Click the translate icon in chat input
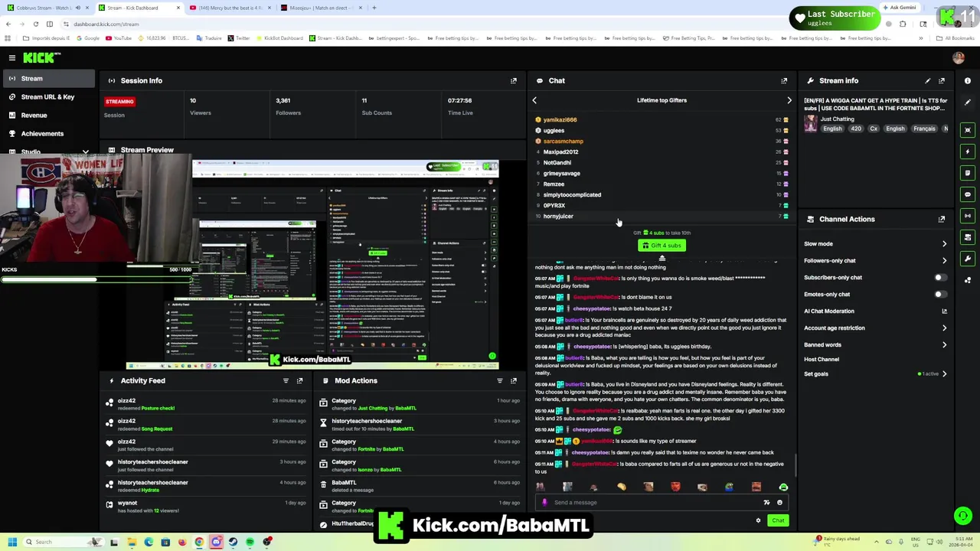 tap(766, 503)
